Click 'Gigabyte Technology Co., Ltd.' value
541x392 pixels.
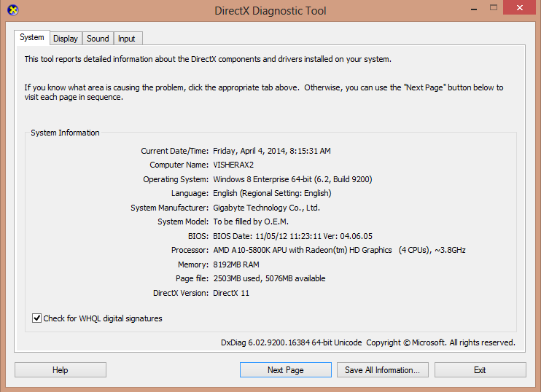(266, 208)
